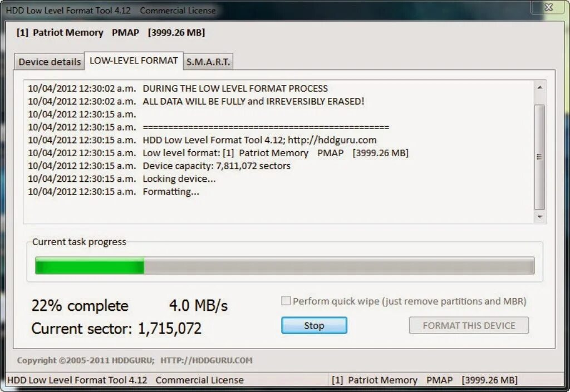Click the '22% complete' status text
The width and height of the screenshot is (570, 392).
pos(80,306)
